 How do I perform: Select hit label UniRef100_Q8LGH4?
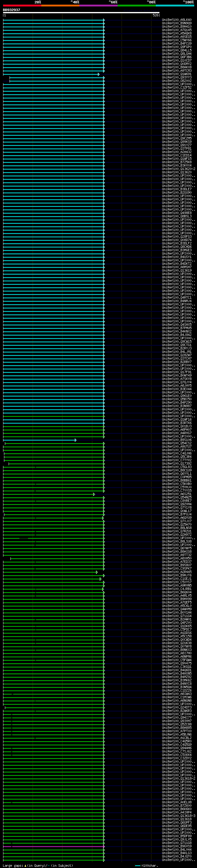(x=177, y=54)
